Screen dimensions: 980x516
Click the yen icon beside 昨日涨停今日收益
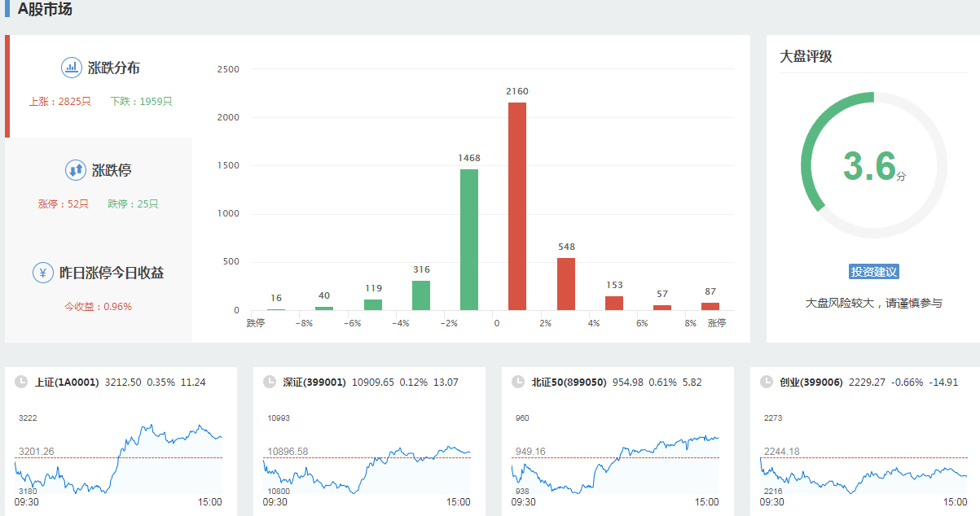[43, 273]
